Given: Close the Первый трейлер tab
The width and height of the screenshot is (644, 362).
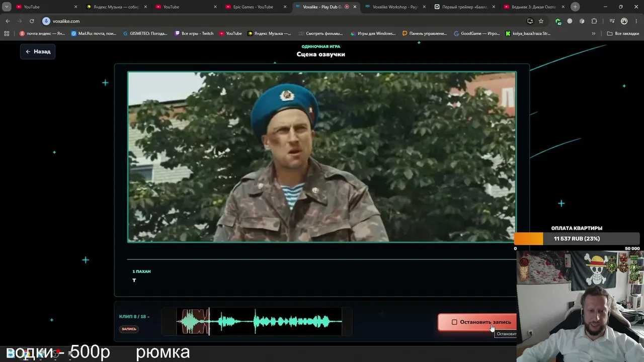Looking at the screenshot, I should (x=494, y=7).
